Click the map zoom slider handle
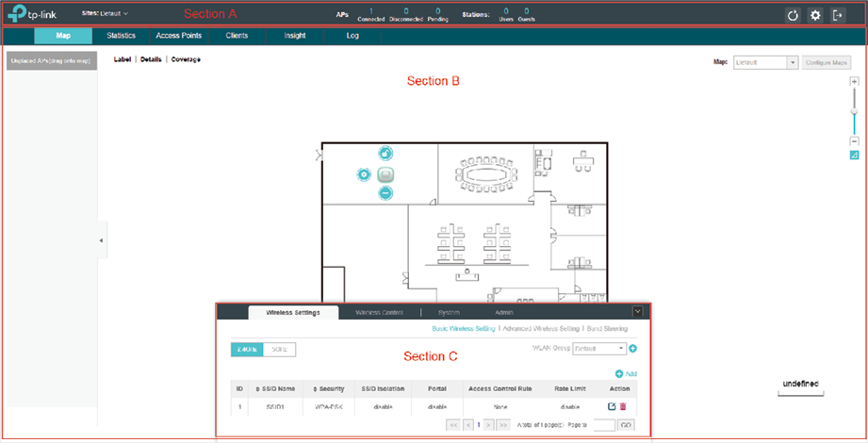 point(854,111)
